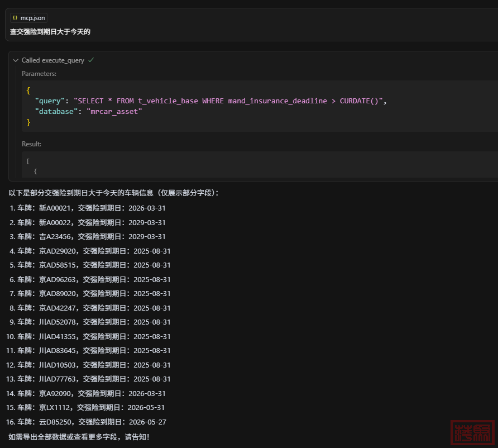Click the braces icon beside mcp.json
Viewport: 498px width, 448px height.
tap(15, 18)
